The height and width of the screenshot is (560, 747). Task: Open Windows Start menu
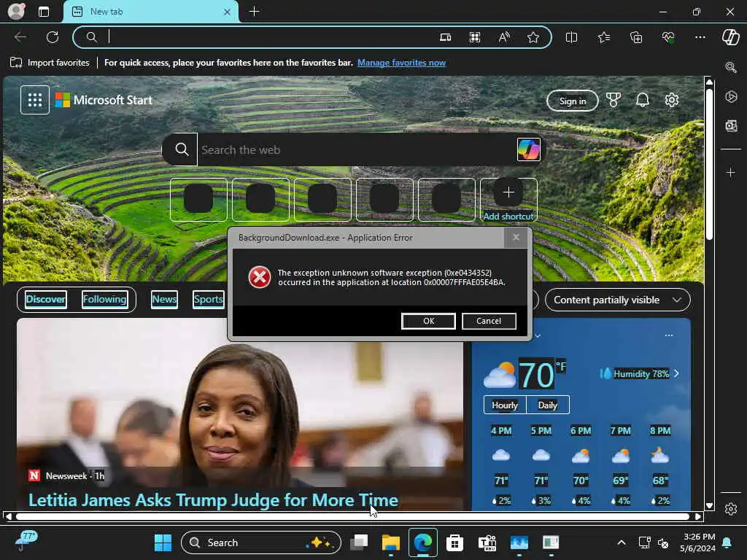(163, 542)
